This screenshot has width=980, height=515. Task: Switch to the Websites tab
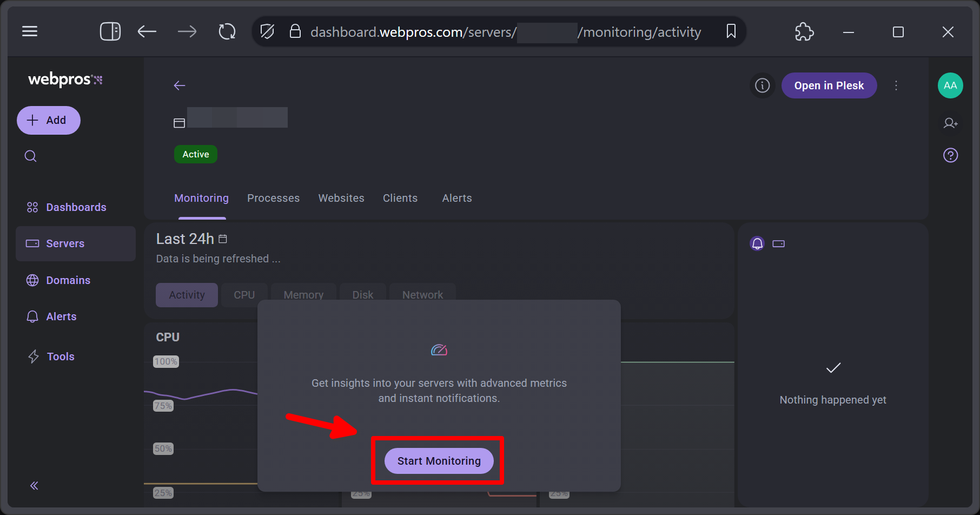341,198
